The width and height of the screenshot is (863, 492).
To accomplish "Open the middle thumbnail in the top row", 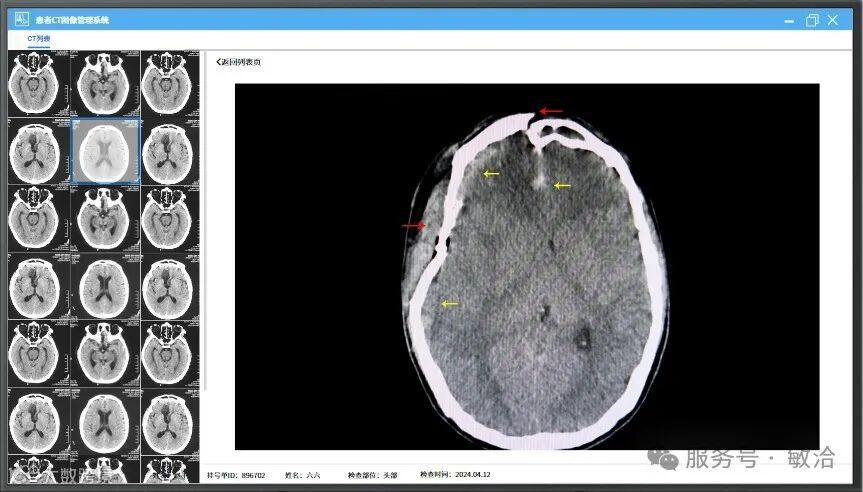I will pos(105,84).
